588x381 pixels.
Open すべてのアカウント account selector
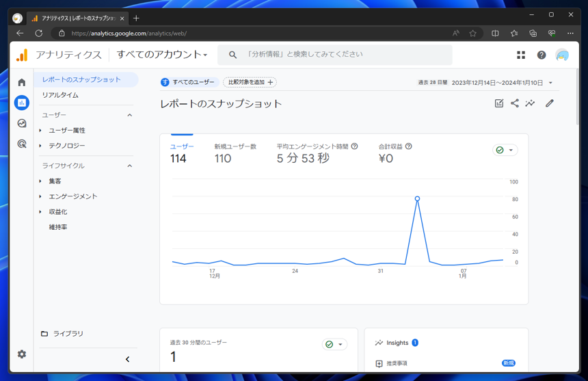[x=162, y=55]
